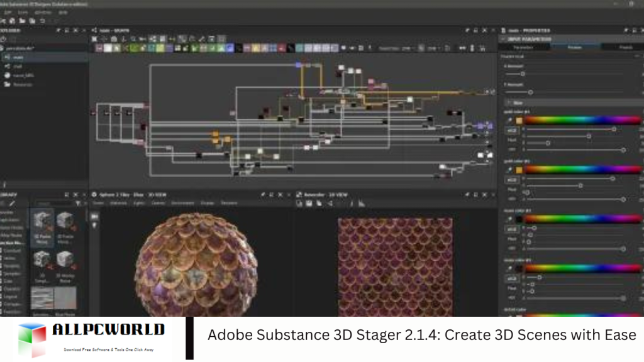This screenshot has width=644, height=362.
Task: Click the black gradient node icon in node toolbar
Action: click(x=291, y=48)
